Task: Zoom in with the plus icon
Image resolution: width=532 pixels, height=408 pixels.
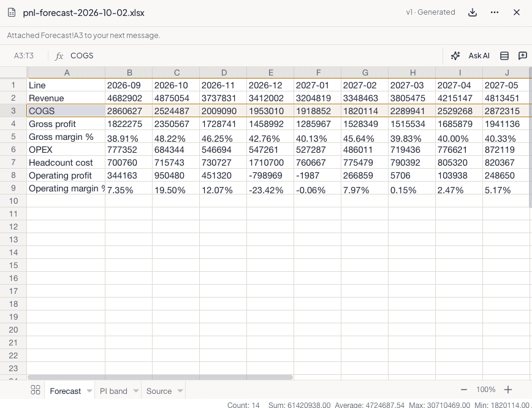Action: (508, 390)
